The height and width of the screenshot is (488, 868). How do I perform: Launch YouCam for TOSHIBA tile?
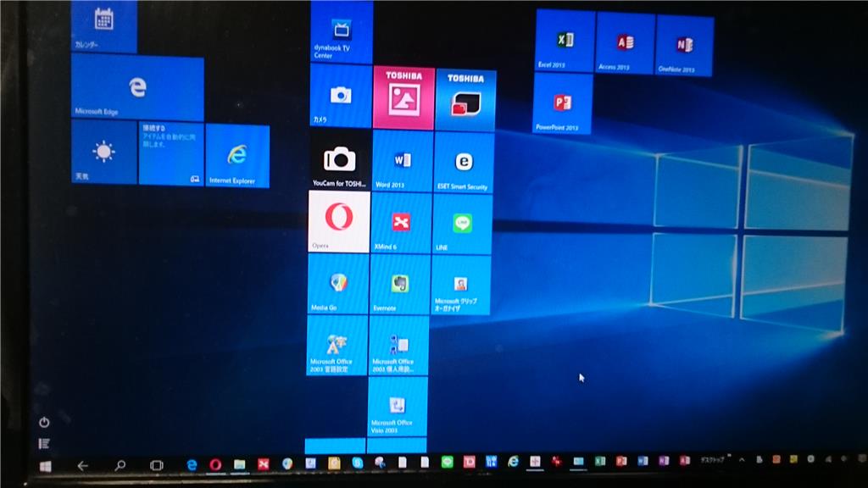(x=339, y=160)
